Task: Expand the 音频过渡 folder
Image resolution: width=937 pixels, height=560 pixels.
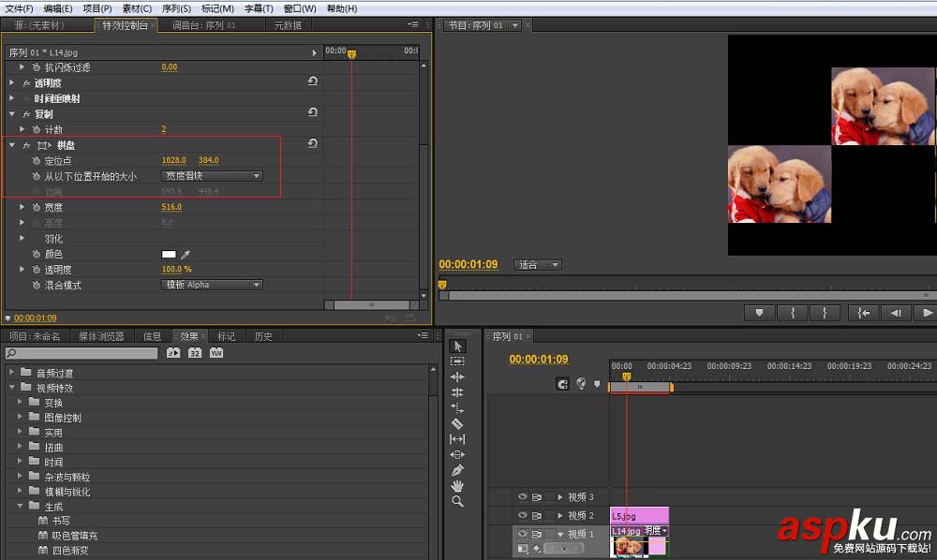Action: (11, 372)
